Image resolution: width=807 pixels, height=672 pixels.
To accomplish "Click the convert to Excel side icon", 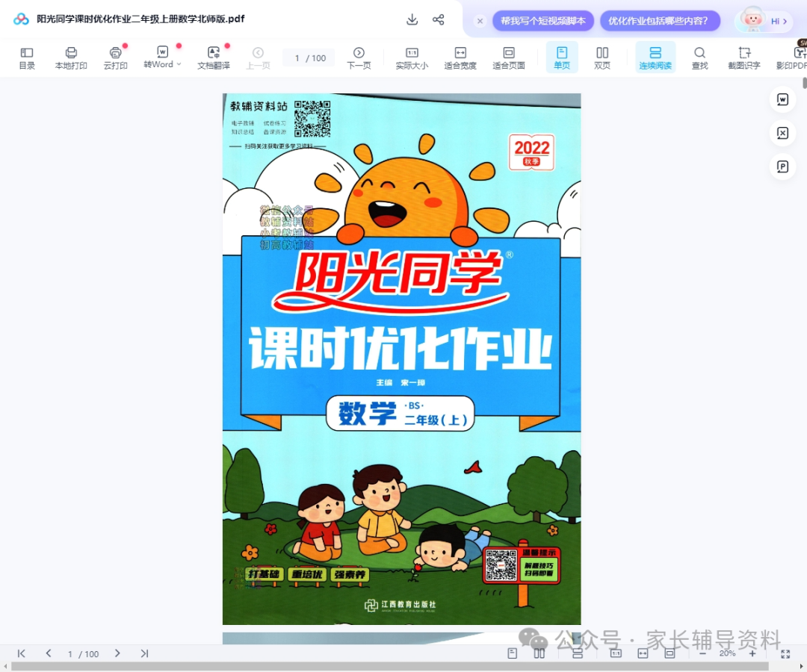I will tap(782, 133).
